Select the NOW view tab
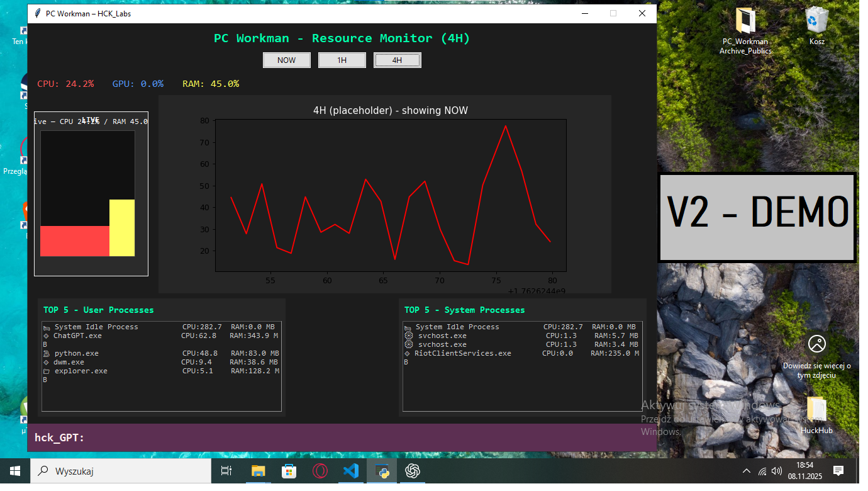Viewport: 868px width, 491px height. coord(286,60)
